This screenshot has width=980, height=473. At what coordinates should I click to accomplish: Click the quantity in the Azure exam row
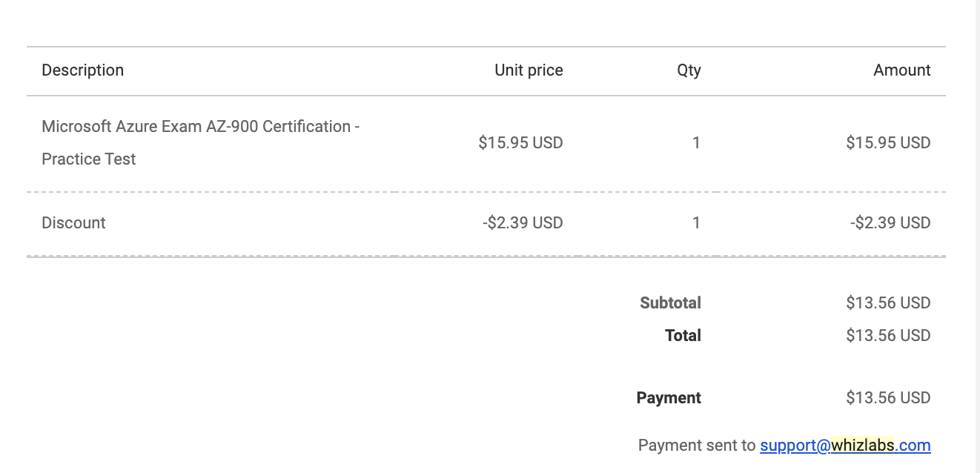pos(696,142)
